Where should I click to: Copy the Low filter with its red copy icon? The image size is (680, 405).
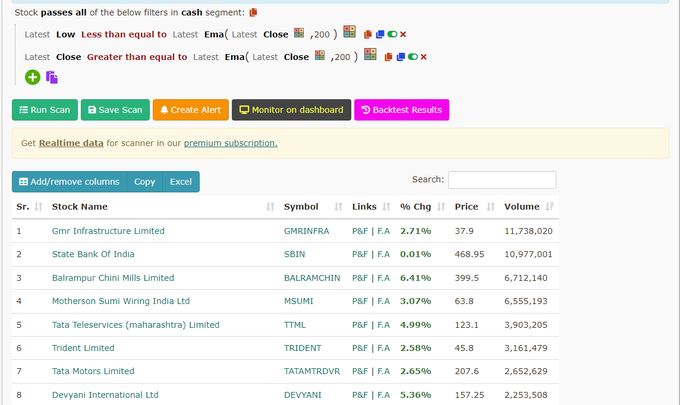point(368,34)
